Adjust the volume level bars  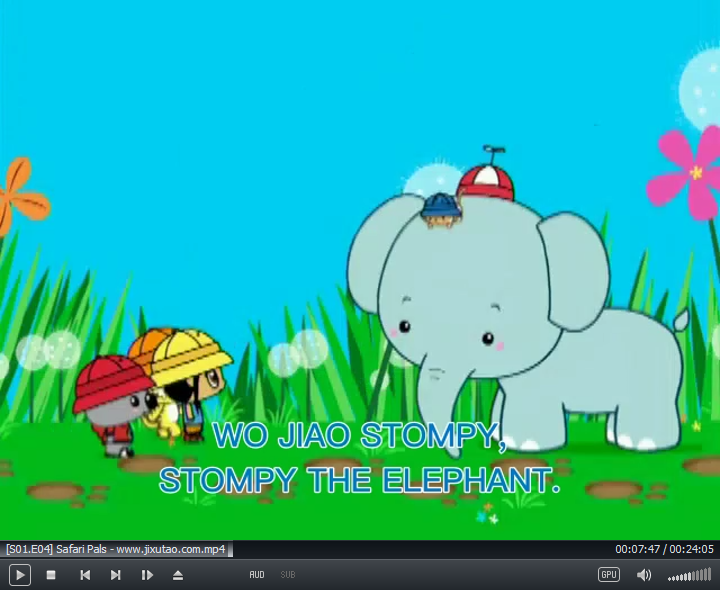689,575
